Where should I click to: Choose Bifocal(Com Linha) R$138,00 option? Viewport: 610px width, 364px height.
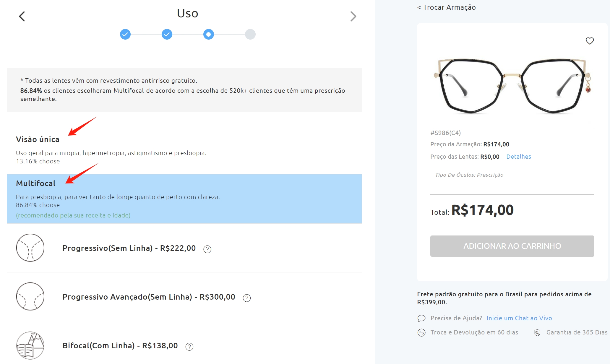click(x=184, y=343)
